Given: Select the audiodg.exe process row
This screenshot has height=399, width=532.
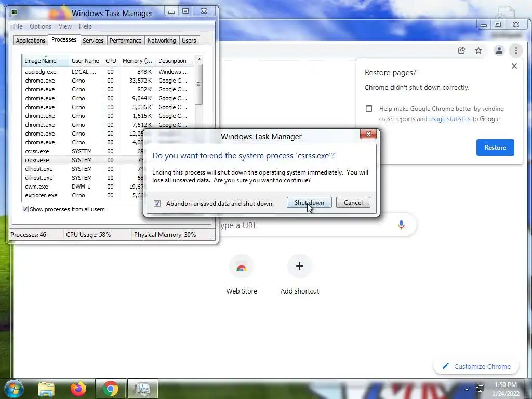Looking at the screenshot, I should (x=108, y=72).
